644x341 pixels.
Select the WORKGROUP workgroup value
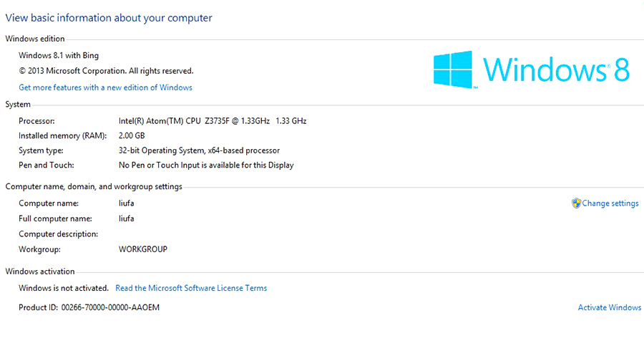[142, 249]
